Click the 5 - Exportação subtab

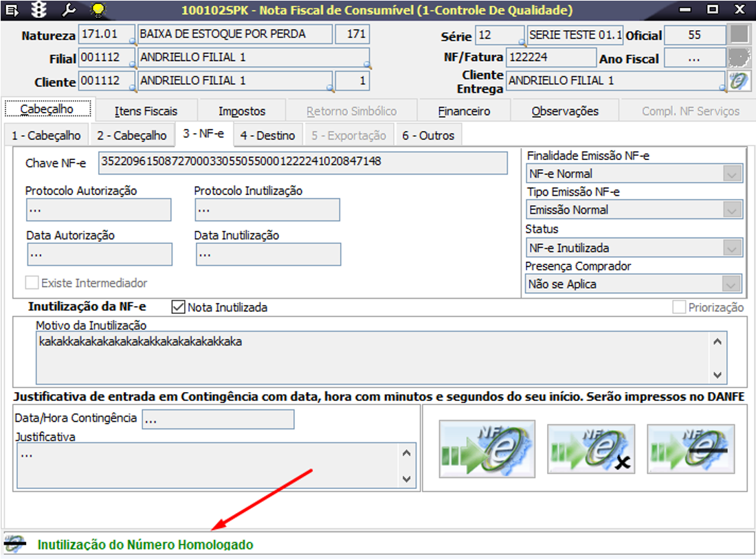[348, 135]
